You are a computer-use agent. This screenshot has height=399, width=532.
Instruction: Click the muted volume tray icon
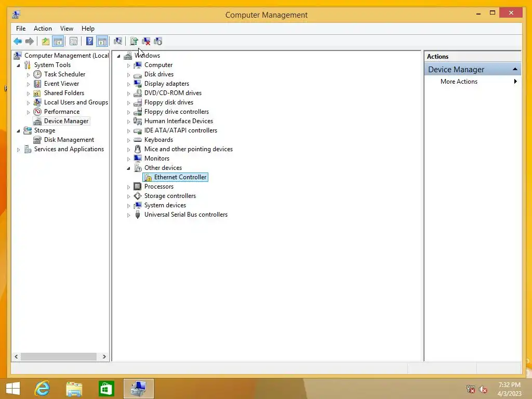point(483,389)
